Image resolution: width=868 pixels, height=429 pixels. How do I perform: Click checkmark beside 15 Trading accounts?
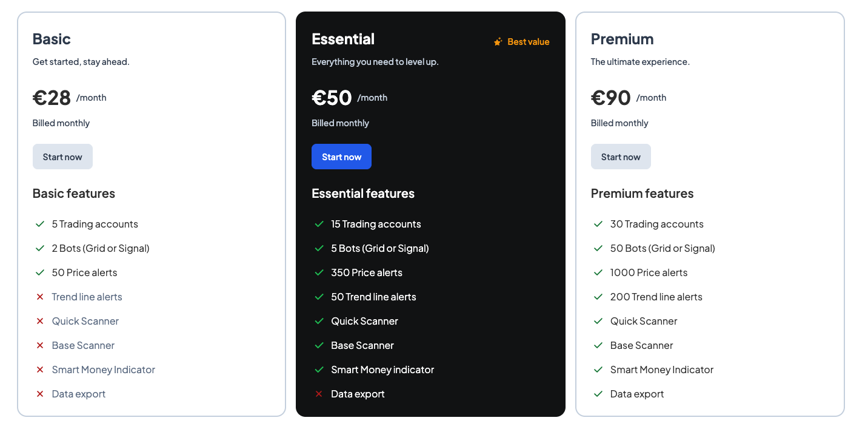[x=319, y=224]
